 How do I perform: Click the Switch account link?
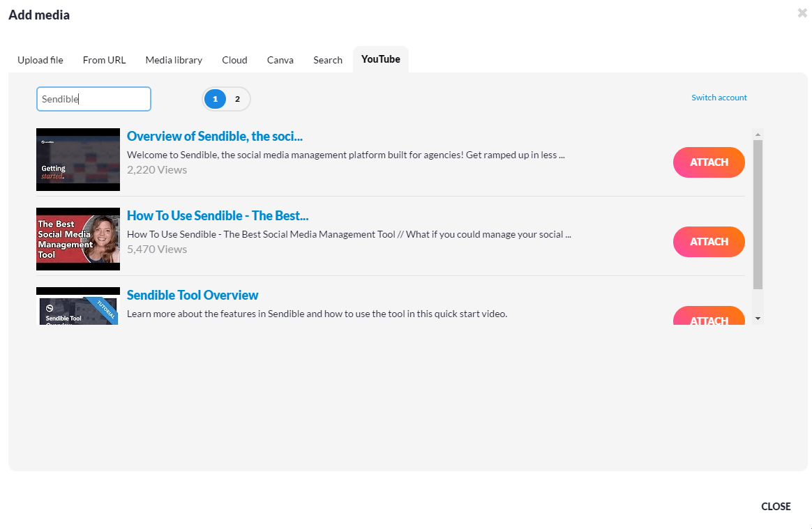point(719,98)
